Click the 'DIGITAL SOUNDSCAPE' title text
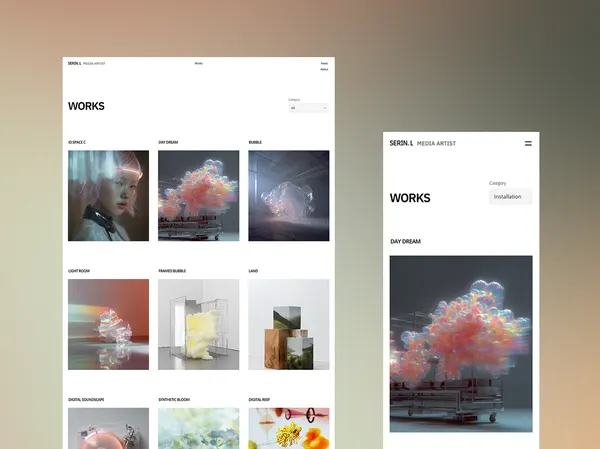 86,400
